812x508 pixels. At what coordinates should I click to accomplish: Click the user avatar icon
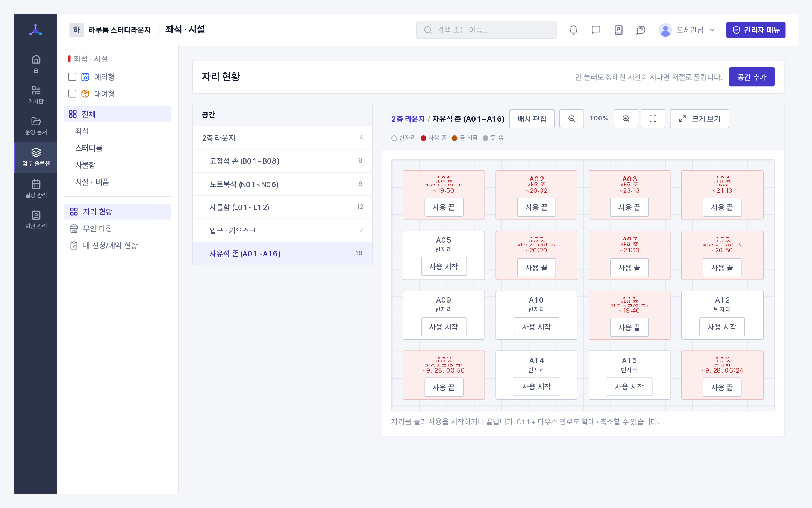click(665, 30)
